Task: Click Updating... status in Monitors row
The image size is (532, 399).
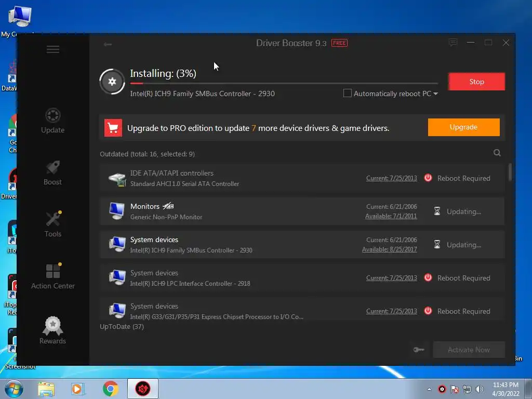Action: [464, 211]
